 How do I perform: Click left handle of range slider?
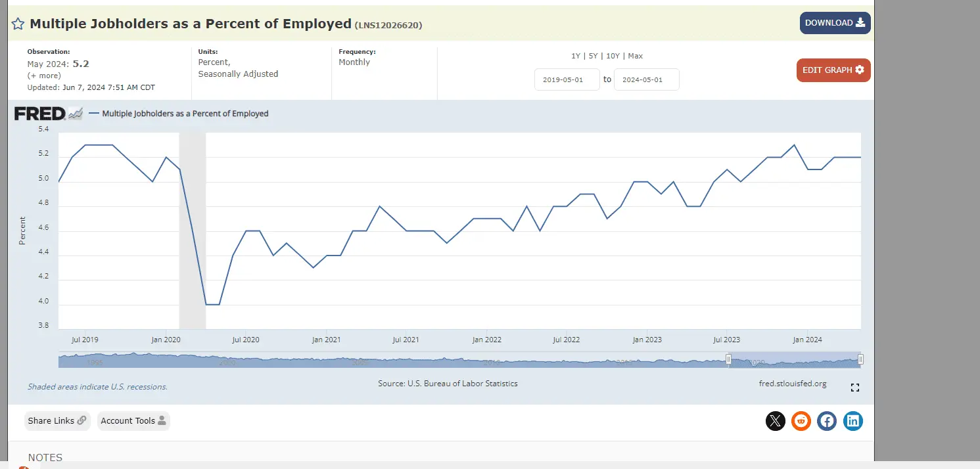(x=728, y=359)
